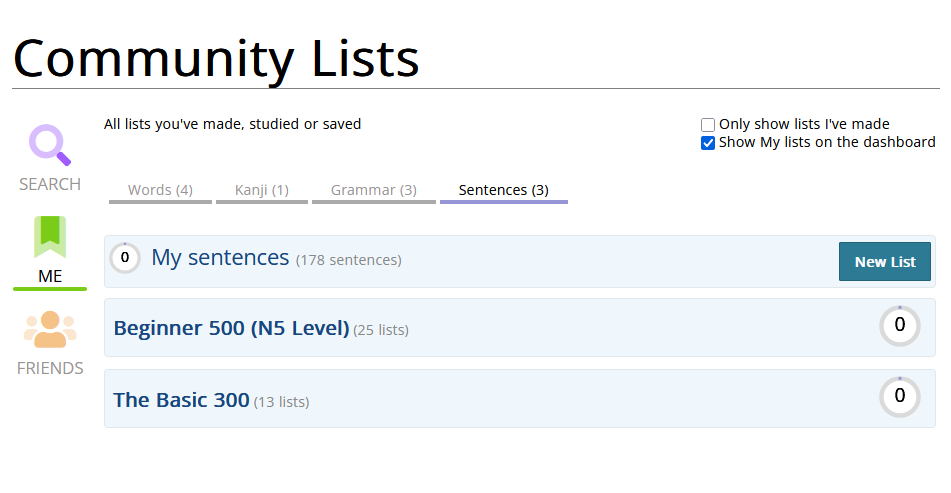Select the Grammar (3) tab
The height and width of the screenshot is (493, 951).
point(373,190)
